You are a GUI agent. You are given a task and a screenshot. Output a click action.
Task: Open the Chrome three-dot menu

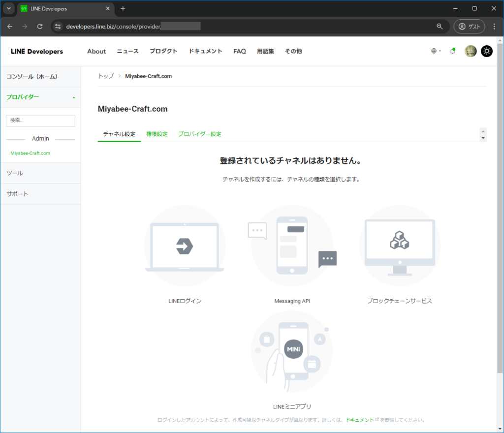tap(494, 27)
